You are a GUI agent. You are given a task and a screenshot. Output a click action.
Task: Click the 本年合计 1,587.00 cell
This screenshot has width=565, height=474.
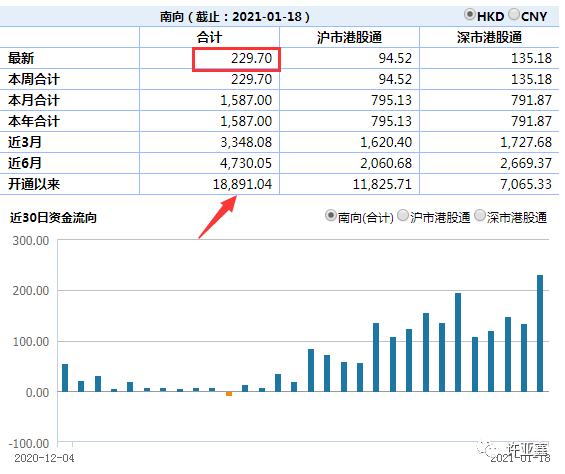pos(246,121)
